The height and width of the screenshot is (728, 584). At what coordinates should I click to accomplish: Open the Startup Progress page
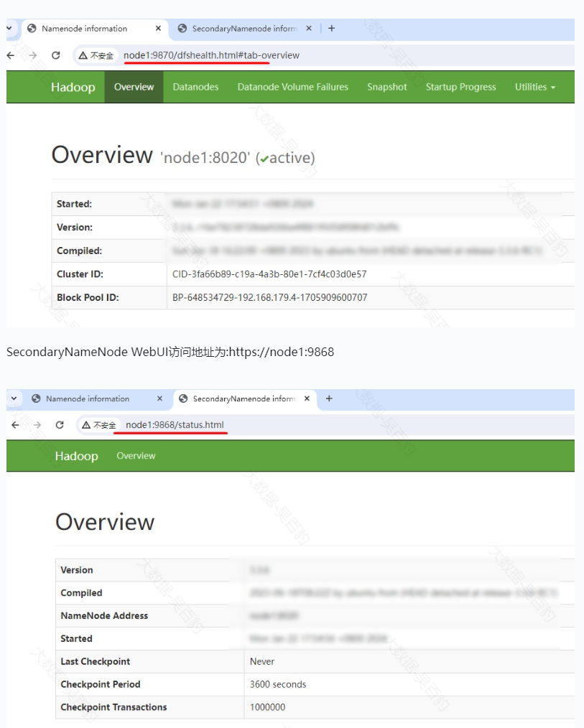tap(461, 87)
